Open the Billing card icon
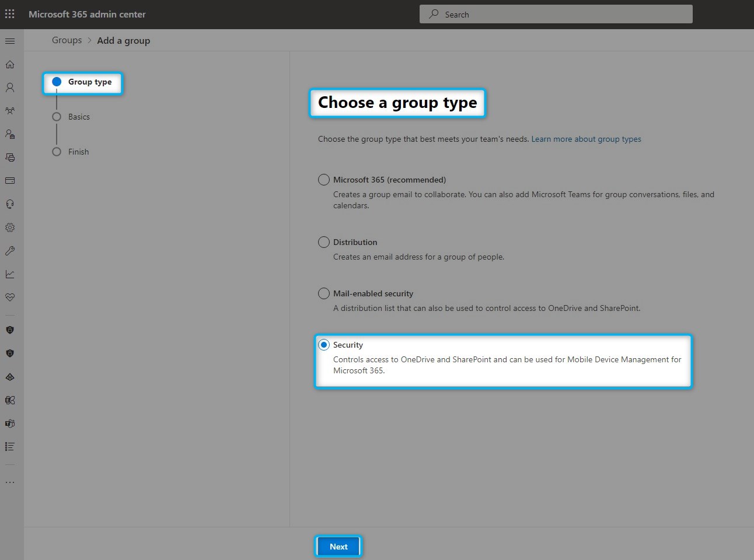The image size is (754, 560). (10, 181)
